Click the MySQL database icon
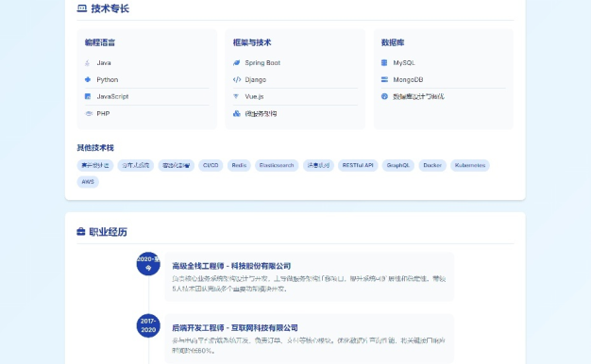This screenshot has width=591, height=364. tap(384, 63)
